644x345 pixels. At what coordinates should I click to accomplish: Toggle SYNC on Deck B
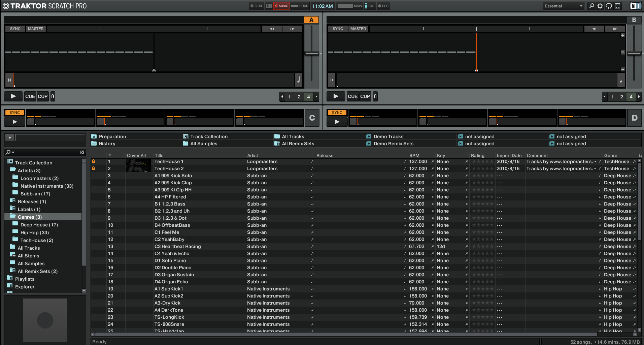pos(338,29)
